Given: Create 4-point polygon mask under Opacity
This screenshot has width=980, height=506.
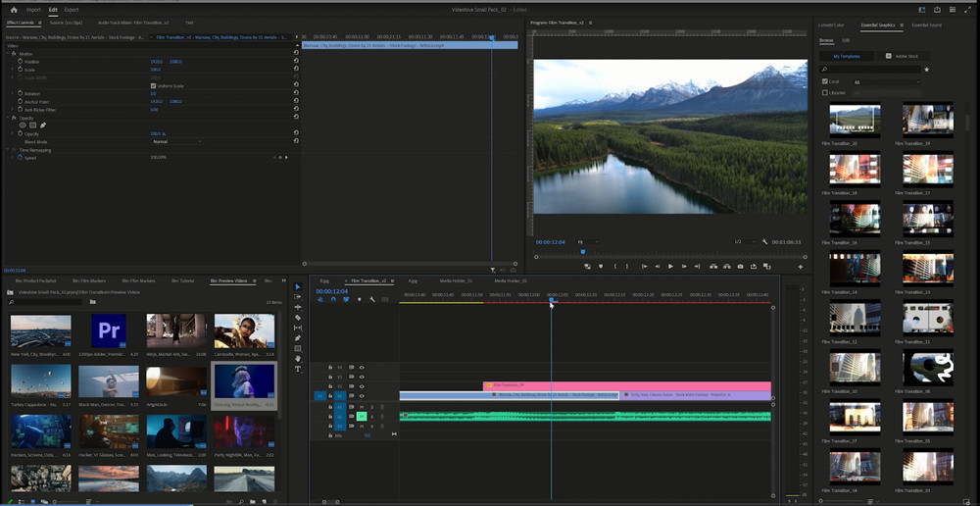Looking at the screenshot, I should tap(33, 126).
